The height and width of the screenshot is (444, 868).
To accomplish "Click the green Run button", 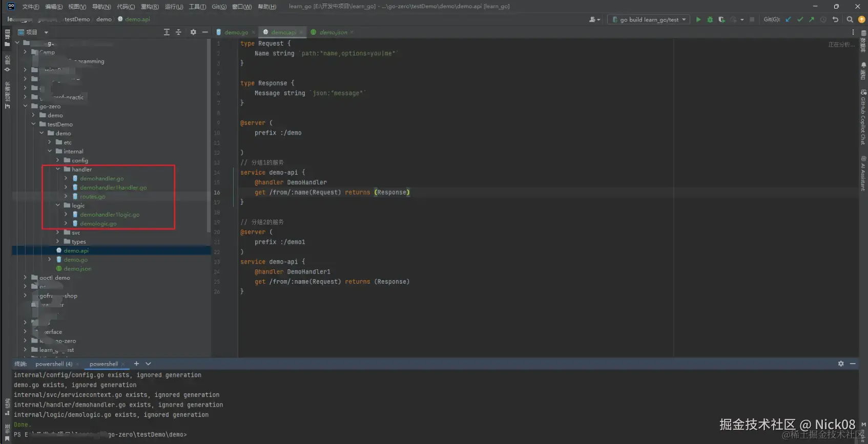I will [x=698, y=19].
